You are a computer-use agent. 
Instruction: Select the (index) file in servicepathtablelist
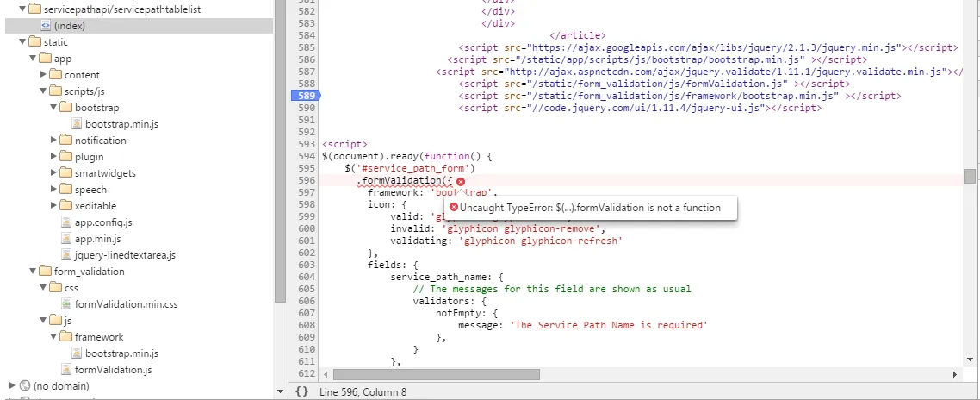(139, 26)
